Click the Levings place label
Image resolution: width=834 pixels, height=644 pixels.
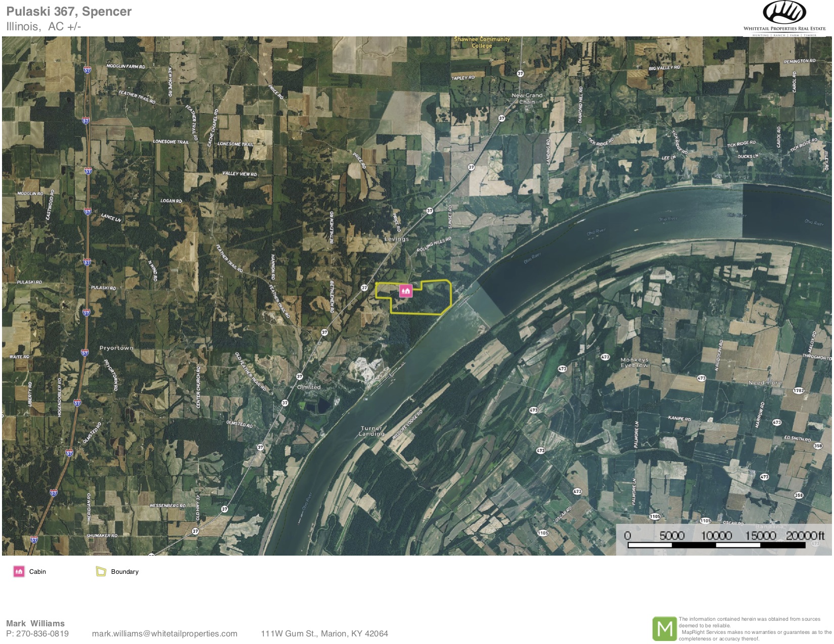(396, 239)
